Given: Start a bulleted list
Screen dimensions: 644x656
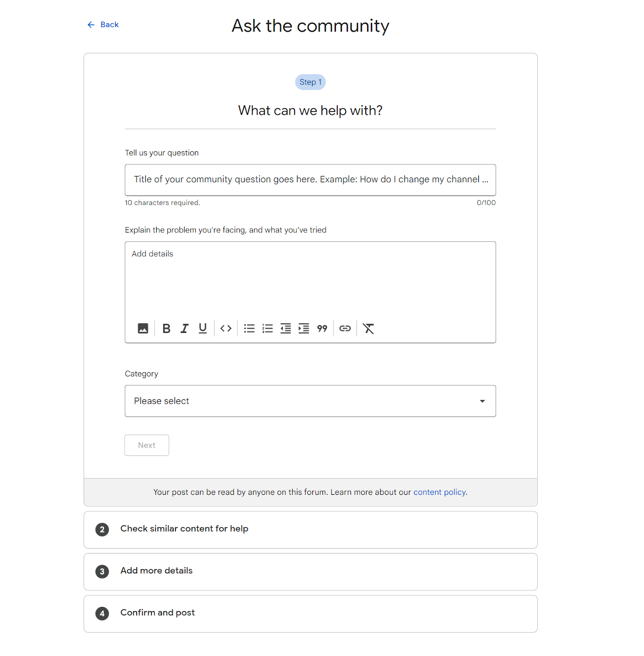Looking at the screenshot, I should (249, 328).
